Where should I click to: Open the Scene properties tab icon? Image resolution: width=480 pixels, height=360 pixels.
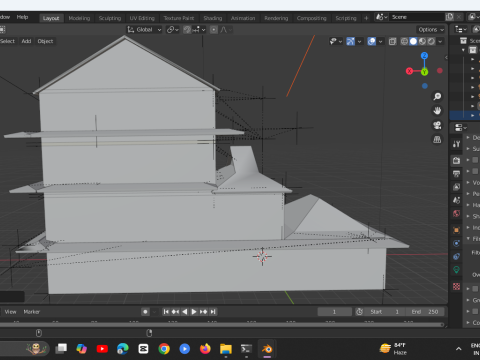(x=456, y=200)
